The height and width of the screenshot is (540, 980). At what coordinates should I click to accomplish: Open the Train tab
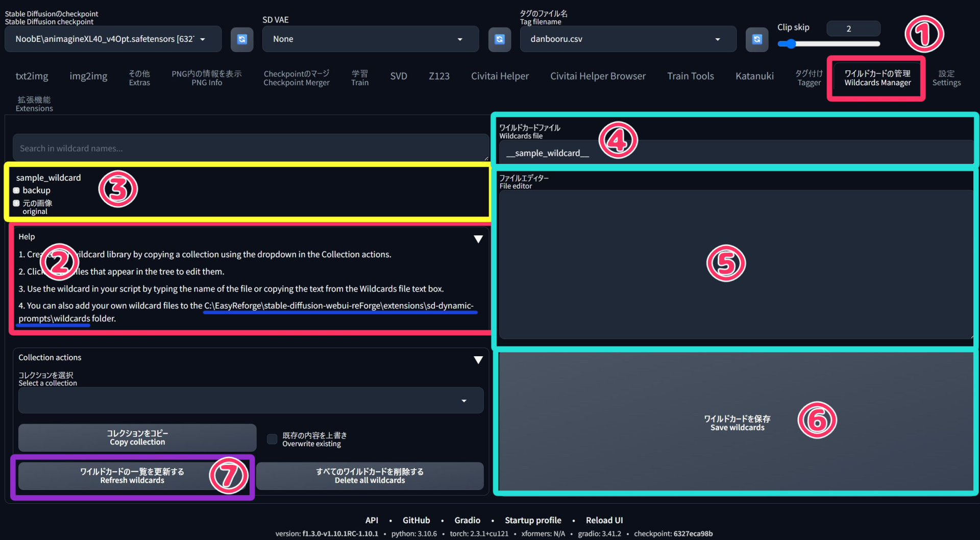[360, 78]
